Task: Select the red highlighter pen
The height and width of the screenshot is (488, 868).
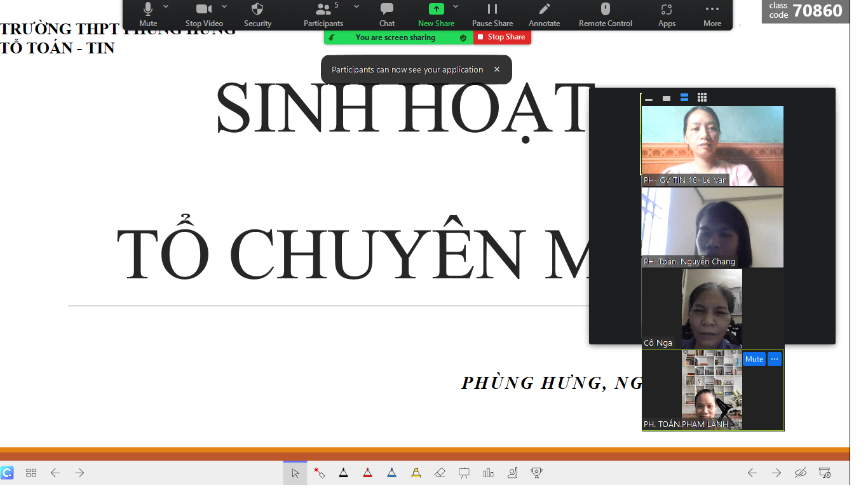Action: pyautogui.click(x=367, y=473)
